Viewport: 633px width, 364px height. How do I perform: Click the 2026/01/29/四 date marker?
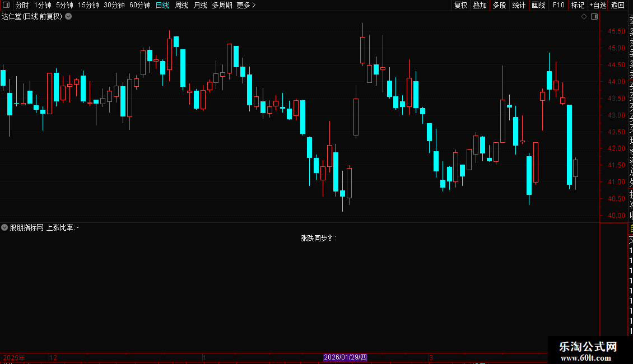click(x=345, y=357)
